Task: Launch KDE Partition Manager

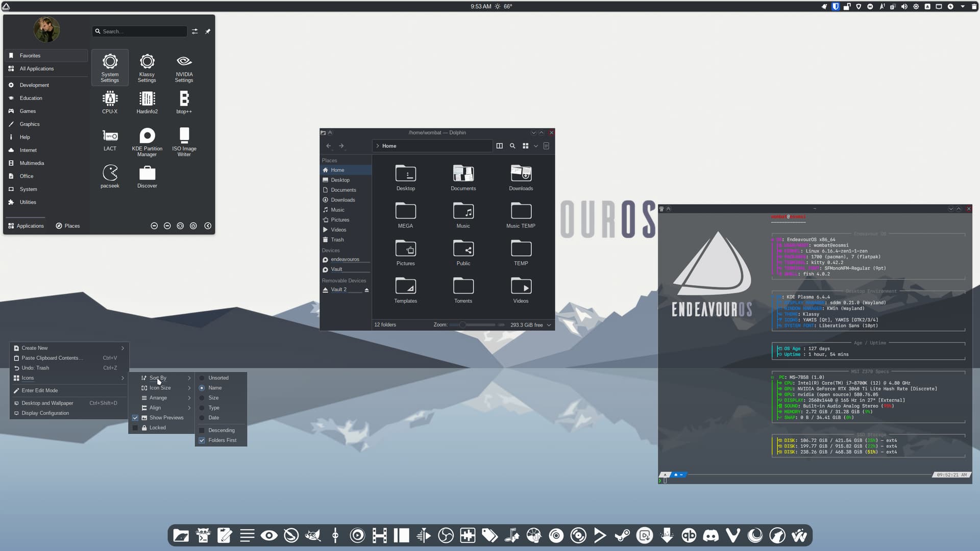Action: [147, 142]
